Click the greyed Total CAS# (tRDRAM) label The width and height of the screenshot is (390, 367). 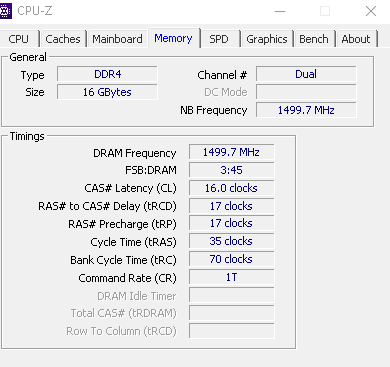123,313
